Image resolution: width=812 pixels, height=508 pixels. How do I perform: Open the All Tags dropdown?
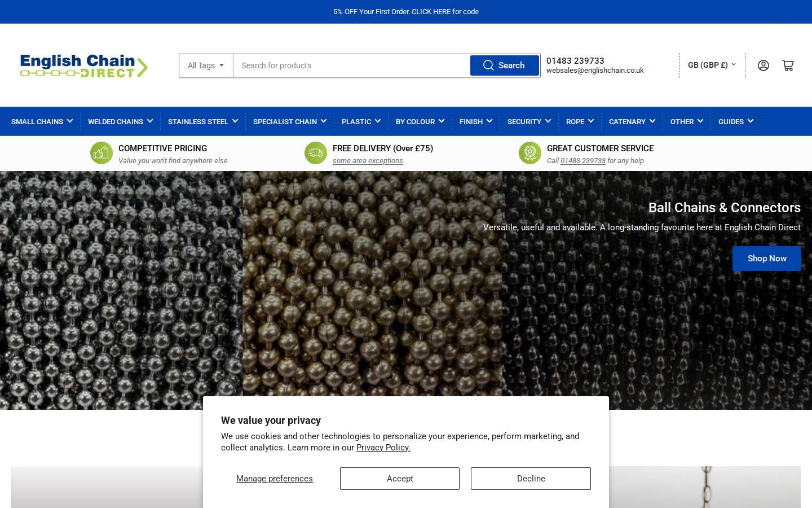click(206, 65)
